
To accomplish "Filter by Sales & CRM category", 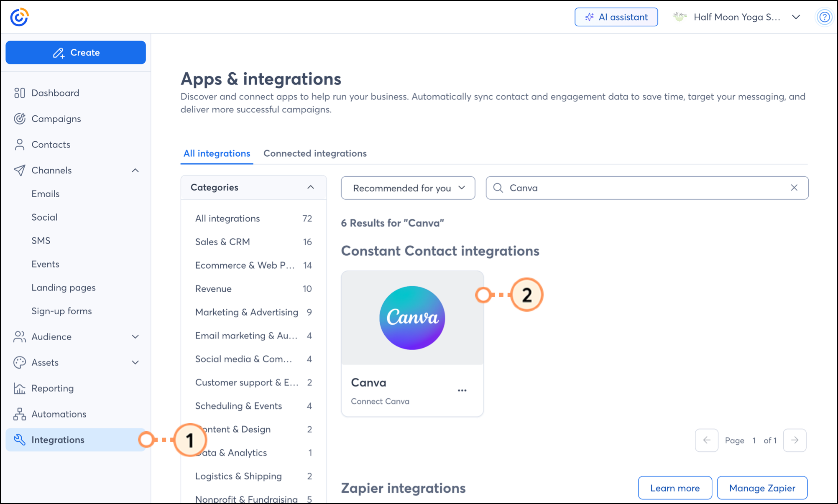I will coord(222,242).
